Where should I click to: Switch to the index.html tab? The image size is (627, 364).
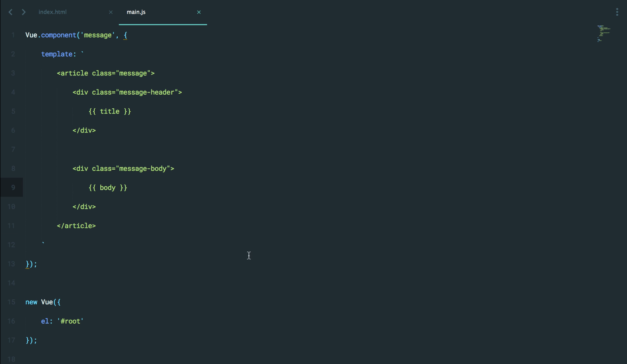click(52, 12)
